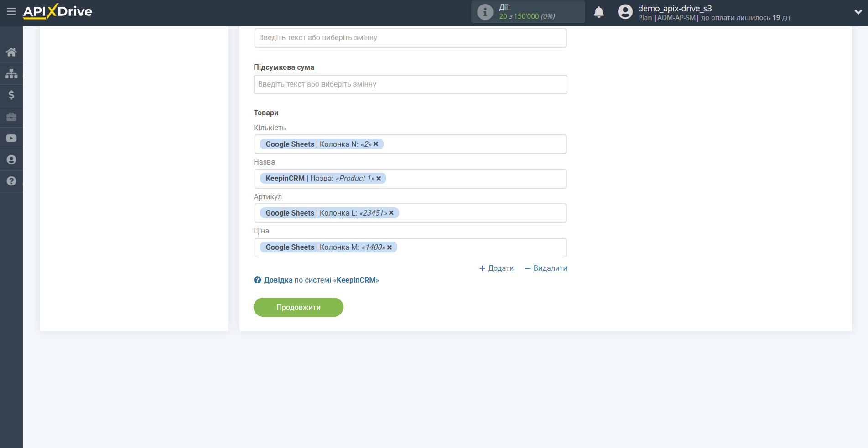Click the Plan ADM-AP-SM payment reminder text

point(714,18)
